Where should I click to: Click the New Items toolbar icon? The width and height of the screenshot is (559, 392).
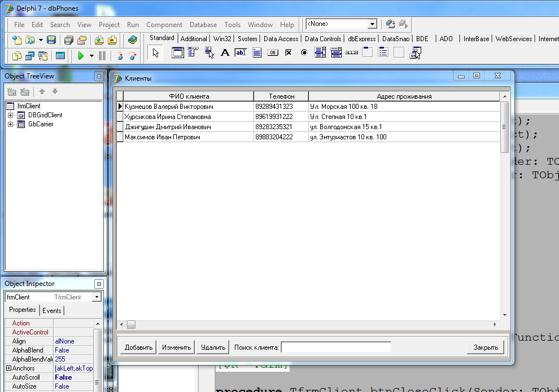pos(17,40)
